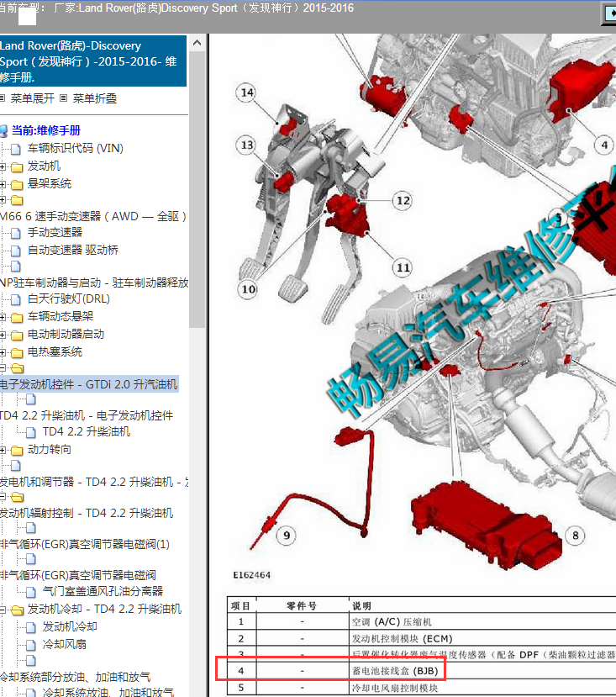
Task: Select 发动机 folder icon
Action: pyautogui.click(x=17, y=167)
